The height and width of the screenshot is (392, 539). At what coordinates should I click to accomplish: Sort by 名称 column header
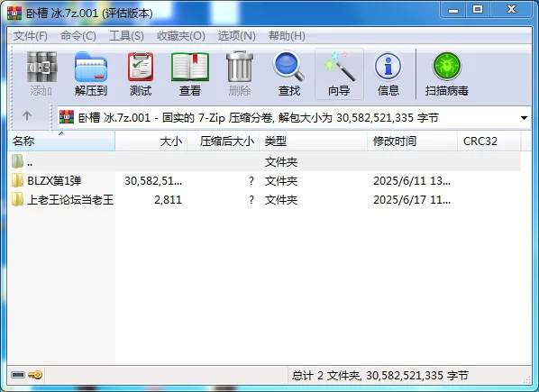pyautogui.click(x=61, y=141)
